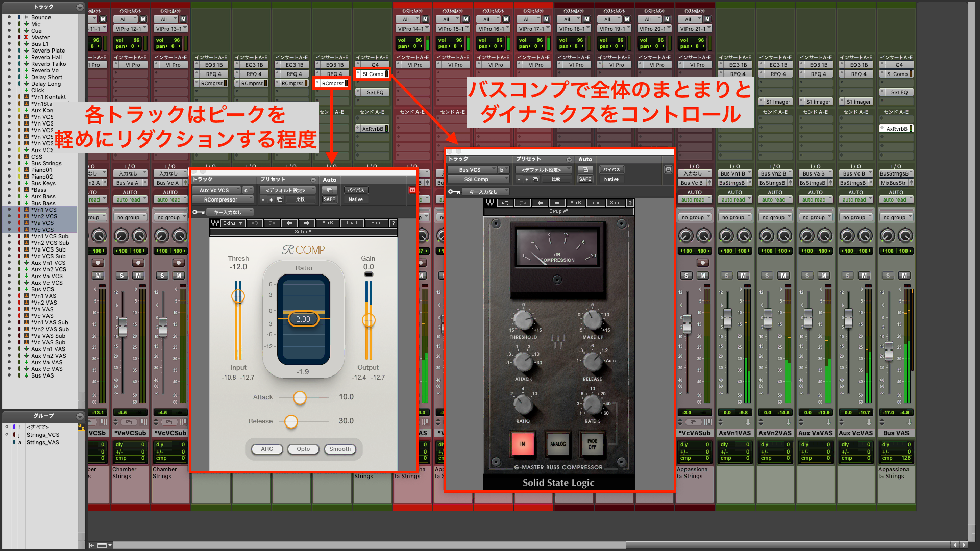Go to previous preset arrow in RComp
This screenshot has width=980, height=551.
point(289,223)
